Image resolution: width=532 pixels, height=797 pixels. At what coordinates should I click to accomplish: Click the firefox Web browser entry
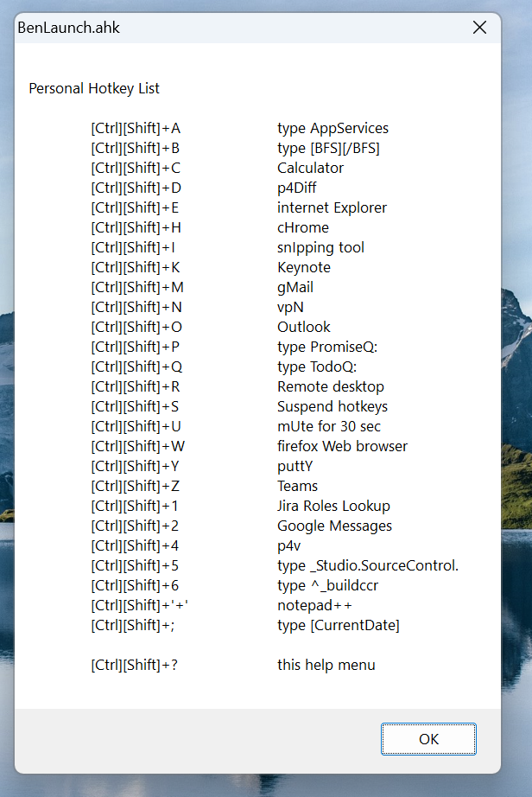[342, 446]
